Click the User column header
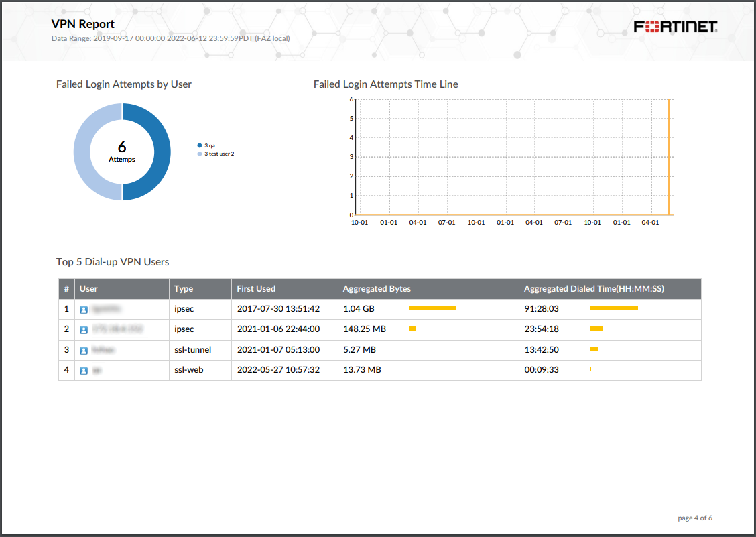 coord(122,288)
